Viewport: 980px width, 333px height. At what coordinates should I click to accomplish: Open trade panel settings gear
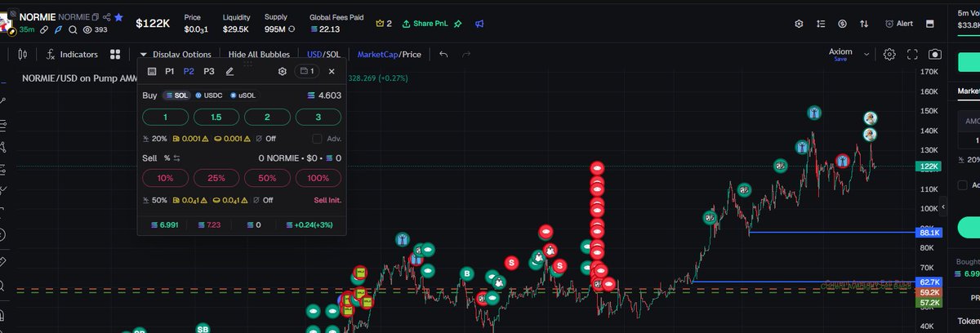pos(283,72)
